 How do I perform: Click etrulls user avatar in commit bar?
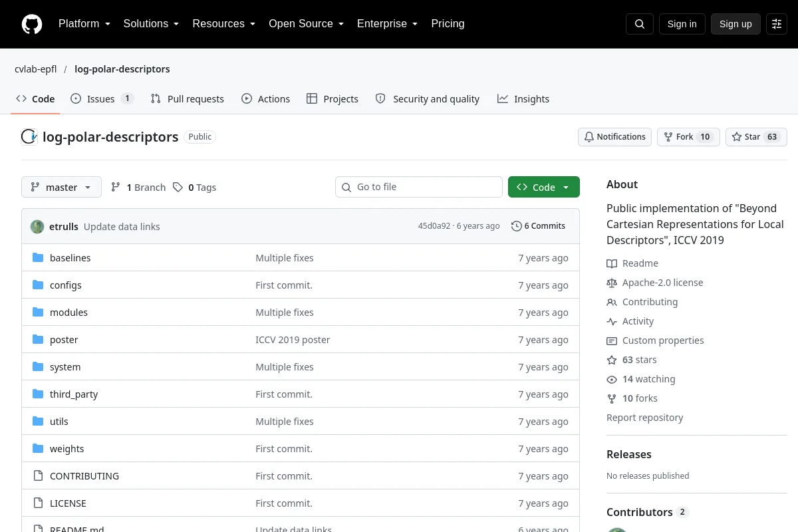click(x=37, y=226)
